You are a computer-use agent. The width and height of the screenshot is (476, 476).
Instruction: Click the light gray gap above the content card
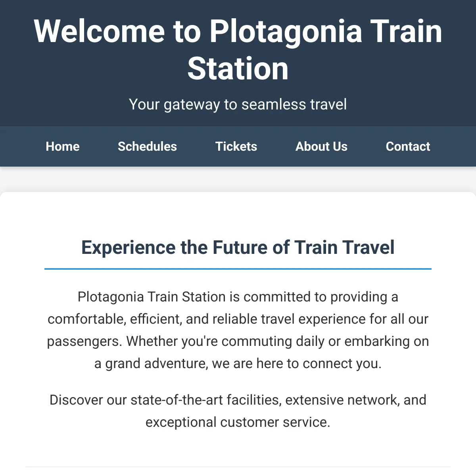coord(238,179)
